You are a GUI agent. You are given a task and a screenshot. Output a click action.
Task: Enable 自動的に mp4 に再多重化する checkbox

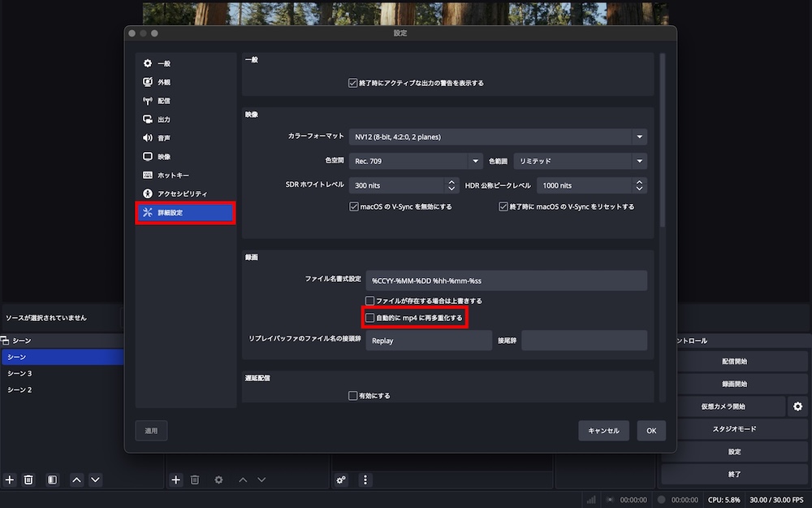[x=369, y=318]
